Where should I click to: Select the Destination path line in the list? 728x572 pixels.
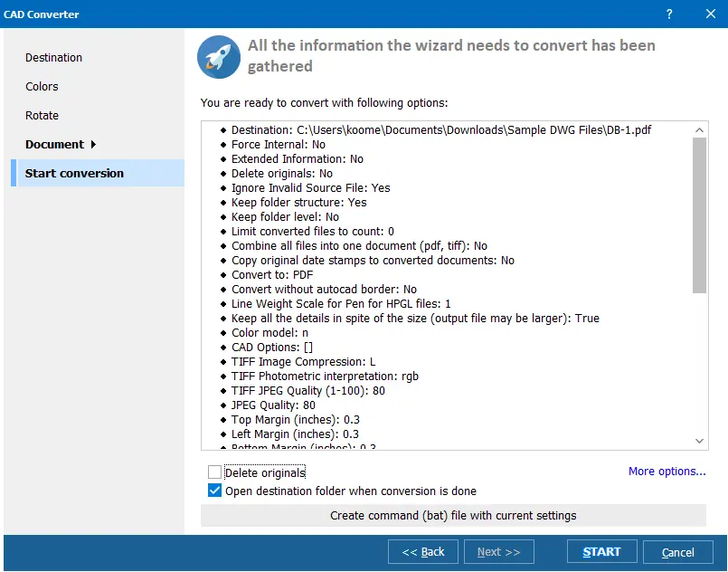(441, 130)
